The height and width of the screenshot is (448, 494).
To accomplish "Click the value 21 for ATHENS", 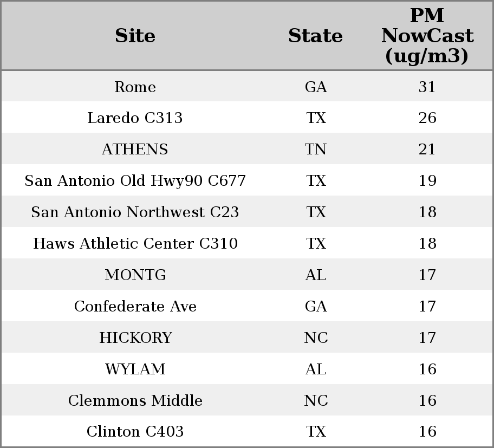I will coord(427,149).
